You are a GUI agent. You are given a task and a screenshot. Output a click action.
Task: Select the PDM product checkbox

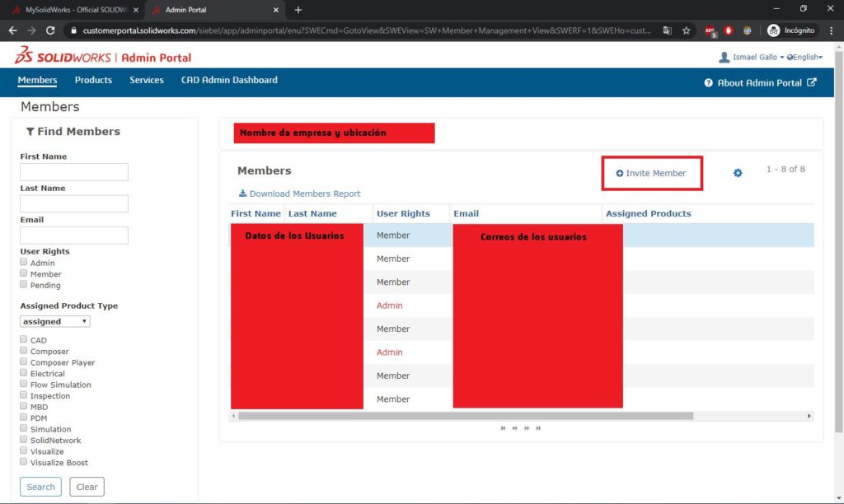[x=23, y=418]
